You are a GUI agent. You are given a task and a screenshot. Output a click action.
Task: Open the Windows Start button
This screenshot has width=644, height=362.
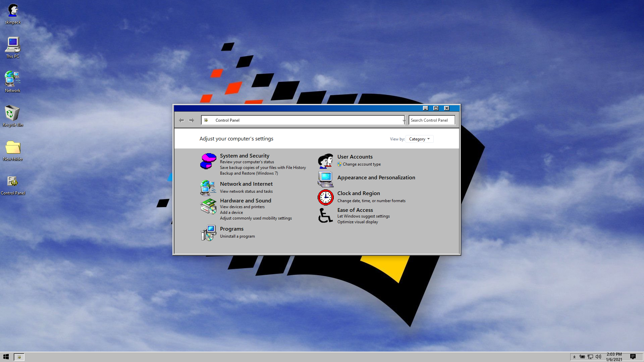tap(6, 357)
